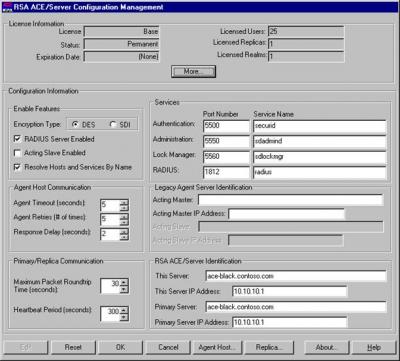
Task: Click This Server name field
Action: (296, 276)
